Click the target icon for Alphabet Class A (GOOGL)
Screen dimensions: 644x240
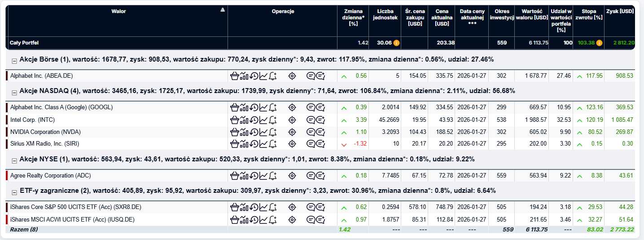pos(292,107)
